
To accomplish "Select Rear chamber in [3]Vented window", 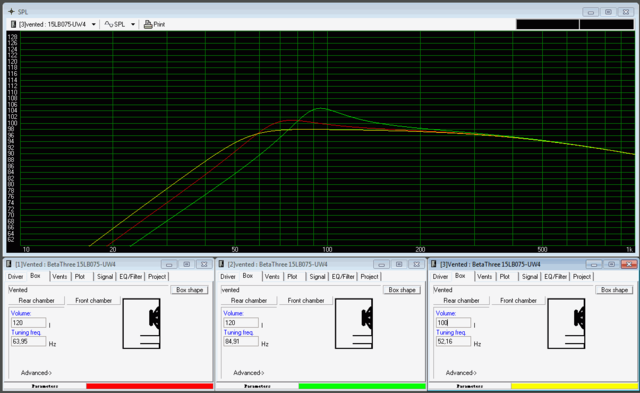I will click(x=461, y=301).
